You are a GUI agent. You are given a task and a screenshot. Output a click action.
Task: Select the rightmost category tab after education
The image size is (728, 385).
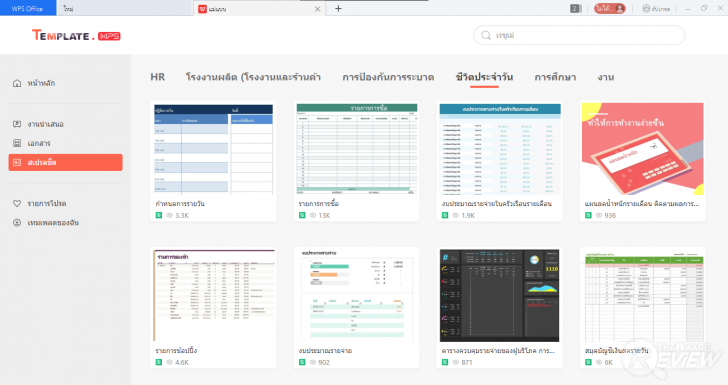pyautogui.click(x=606, y=77)
